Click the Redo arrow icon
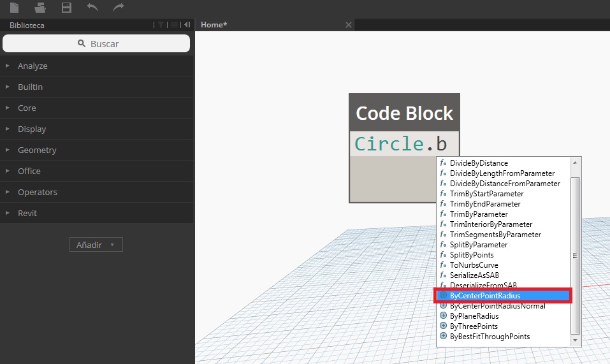The image size is (610, 364). (118, 8)
